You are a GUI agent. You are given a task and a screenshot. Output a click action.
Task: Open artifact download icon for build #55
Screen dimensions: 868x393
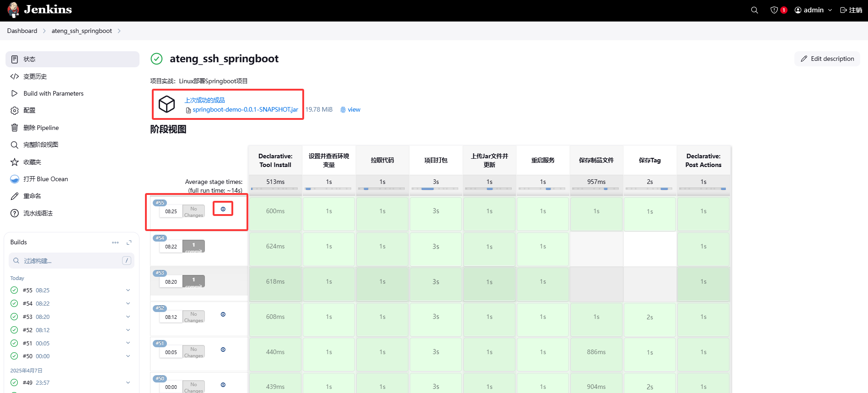coord(223,209)
